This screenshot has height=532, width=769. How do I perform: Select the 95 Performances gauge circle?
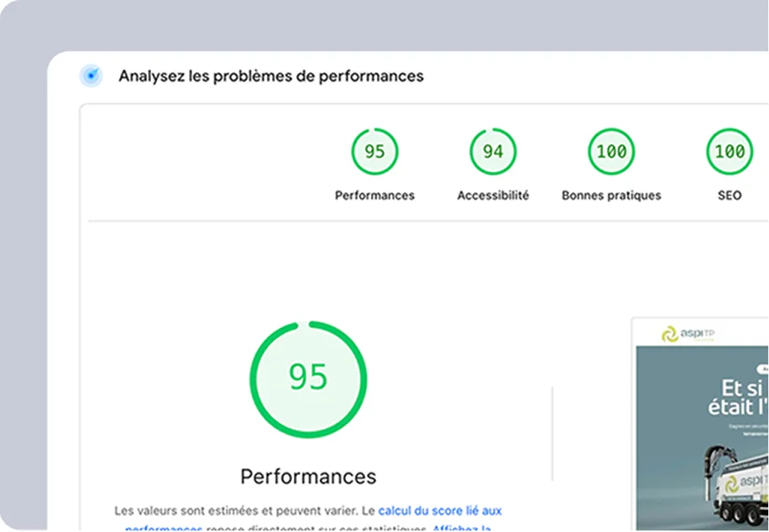pyautogui.click(x=374, y=152)
